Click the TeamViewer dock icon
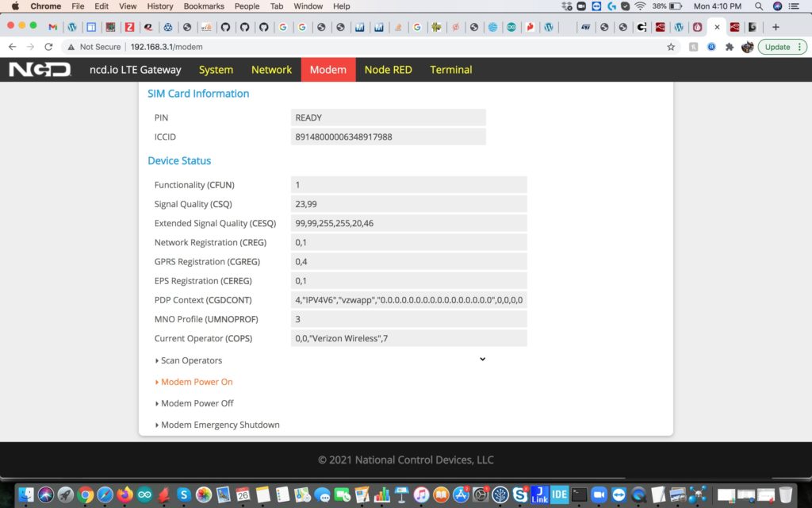Viewport: 812px width, 508px height. (x=619, y=495)
